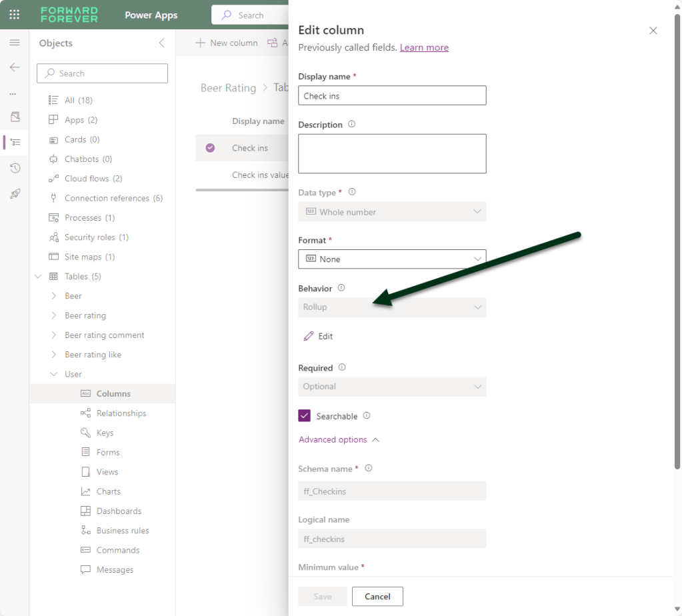Click the rocket publish icon in left rail
Image resolution: width=682 pixels, height=616 pixels.
(x=15, y=194)
